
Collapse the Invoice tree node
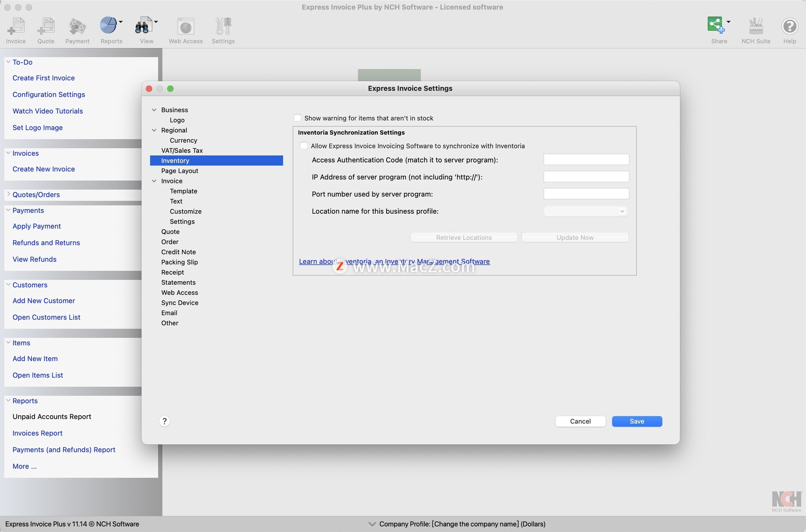[154, 181]
